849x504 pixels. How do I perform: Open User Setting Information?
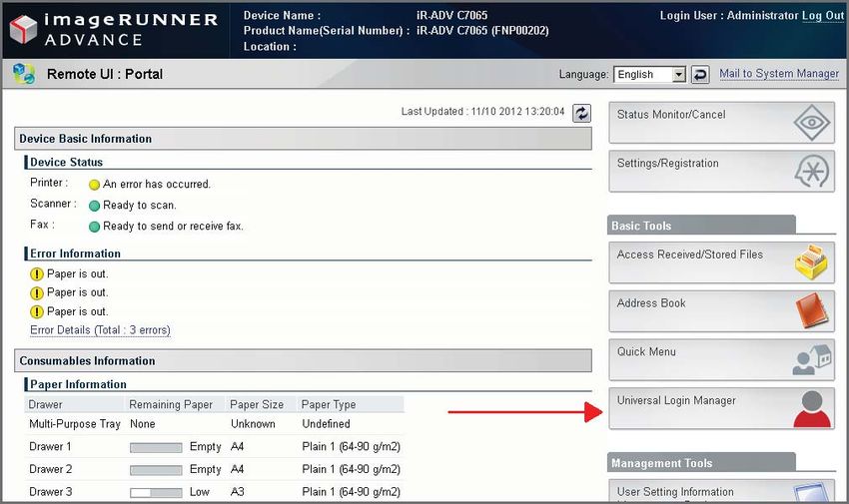pos(721,491)
